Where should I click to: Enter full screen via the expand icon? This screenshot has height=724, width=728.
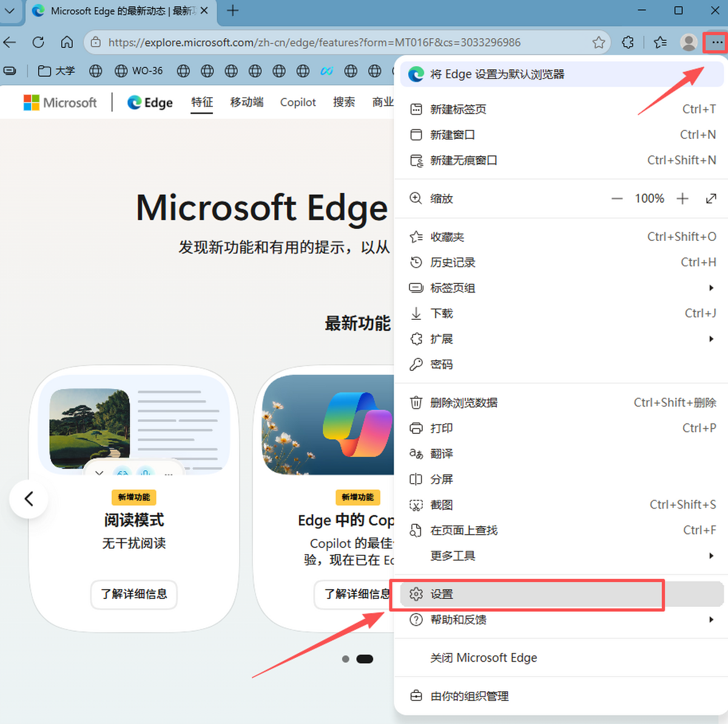click(711, 198)
